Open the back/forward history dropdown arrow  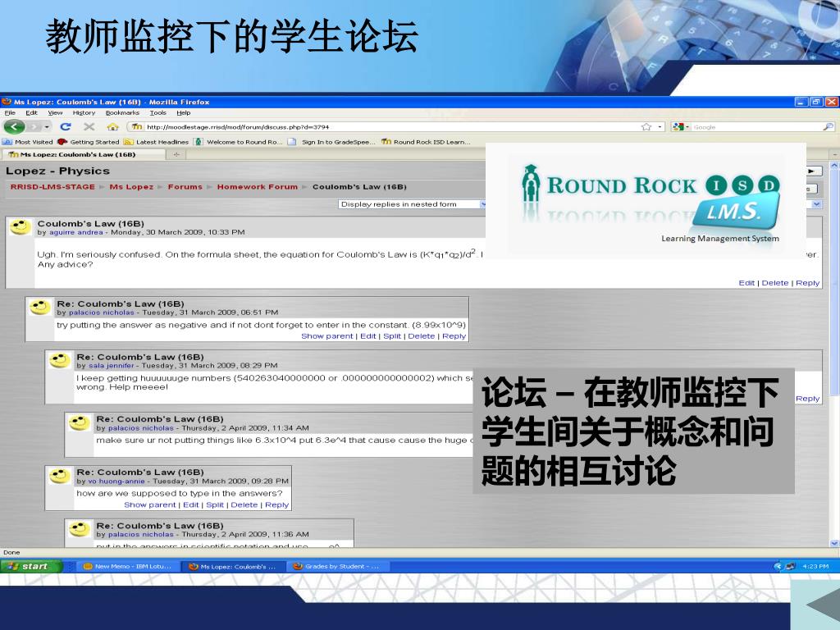[x=47, y=127]
